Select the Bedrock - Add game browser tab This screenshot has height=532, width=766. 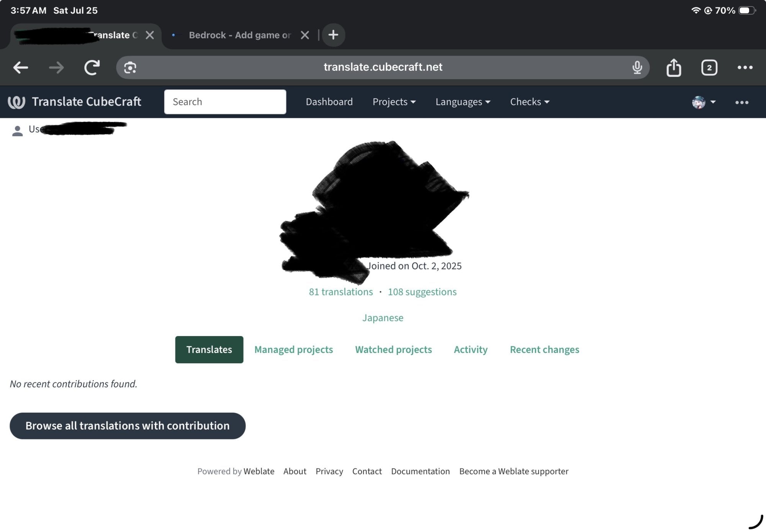coord(239,35)
